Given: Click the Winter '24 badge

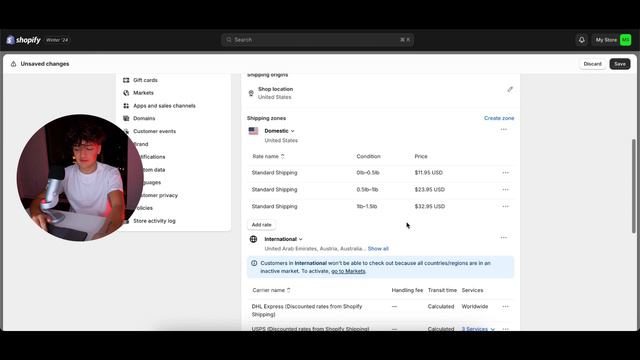Looking at the screenshot, I should [57, 40].
